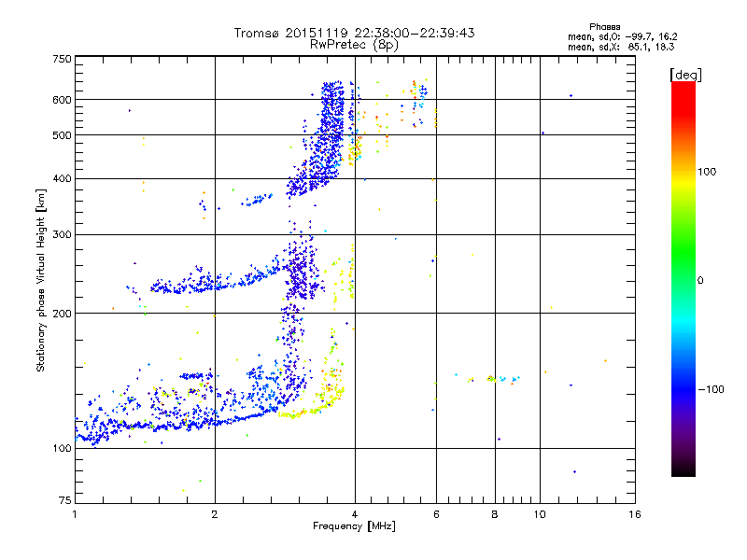Click the x-axis tick label "1"
747x560 pixels.
coord(75,514)
